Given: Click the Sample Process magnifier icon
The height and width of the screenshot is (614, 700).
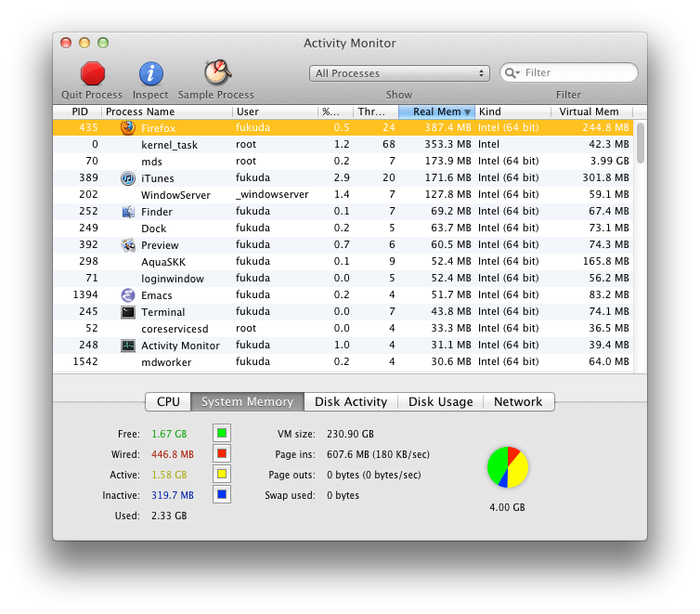Looking at the screenshot, I should (217, 72).
